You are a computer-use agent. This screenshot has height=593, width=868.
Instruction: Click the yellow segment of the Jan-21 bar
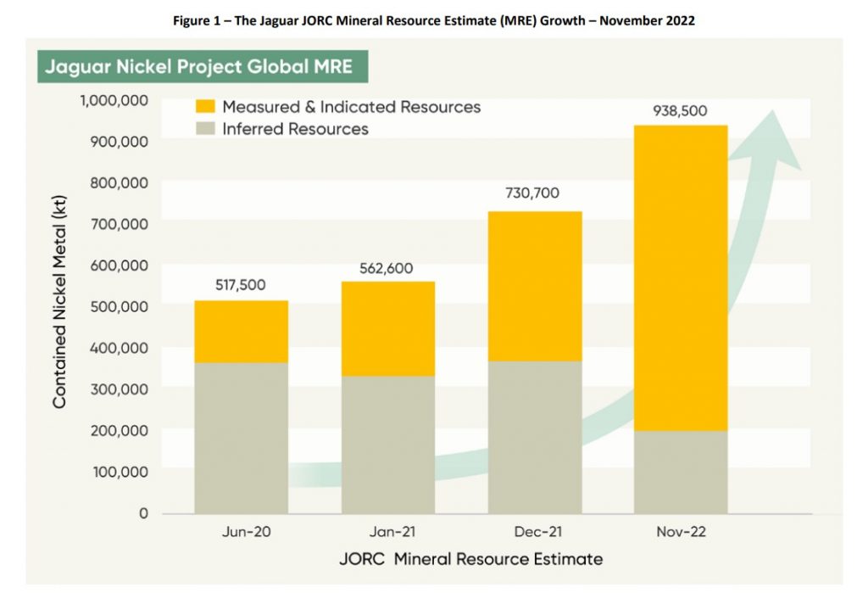(388, 329)
